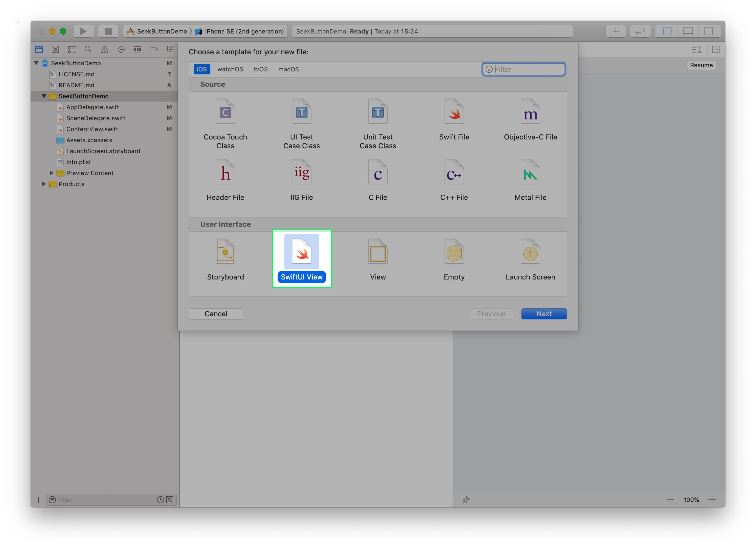Choose the Storyboard template icon
Viewport: 756px width, 548px height.
[225, 252]
